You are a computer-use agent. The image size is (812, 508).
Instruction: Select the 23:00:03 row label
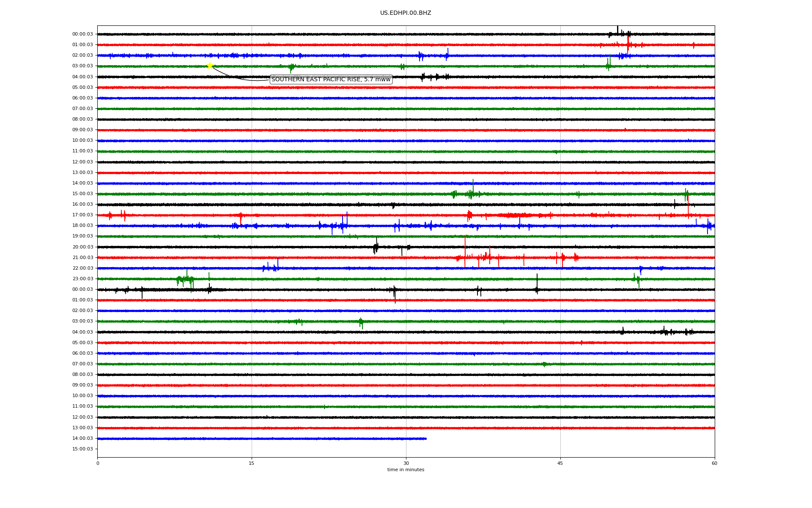82,279
